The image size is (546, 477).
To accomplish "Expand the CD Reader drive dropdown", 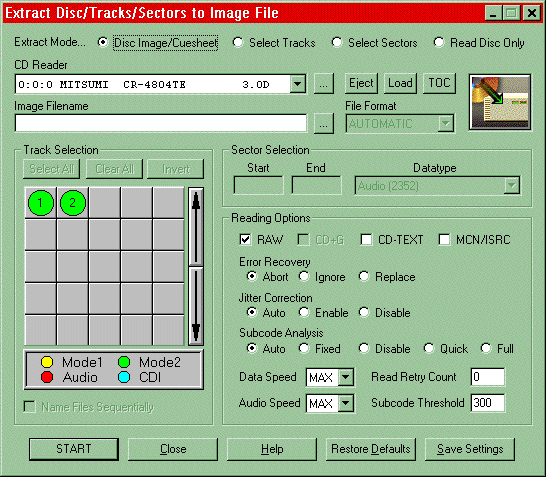I will click(298, 84).
